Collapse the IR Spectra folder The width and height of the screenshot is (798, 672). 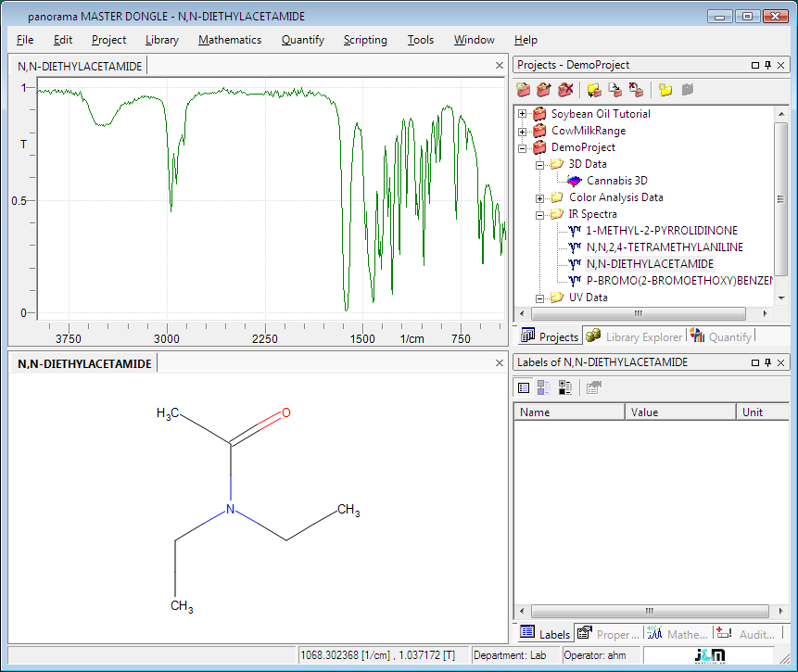click(x=540, y=214)
